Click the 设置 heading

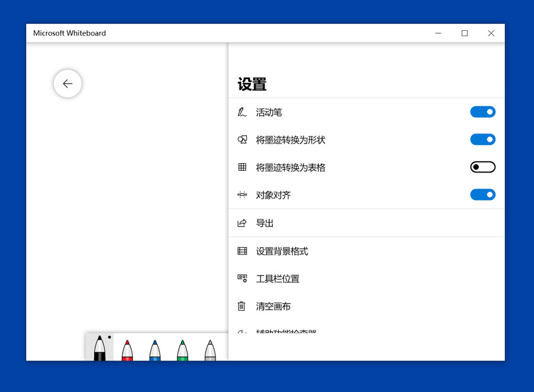(252, 84)
